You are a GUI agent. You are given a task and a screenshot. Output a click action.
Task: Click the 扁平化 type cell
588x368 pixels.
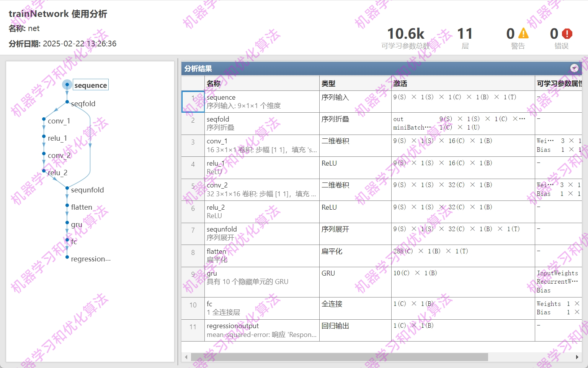(355, 256)
